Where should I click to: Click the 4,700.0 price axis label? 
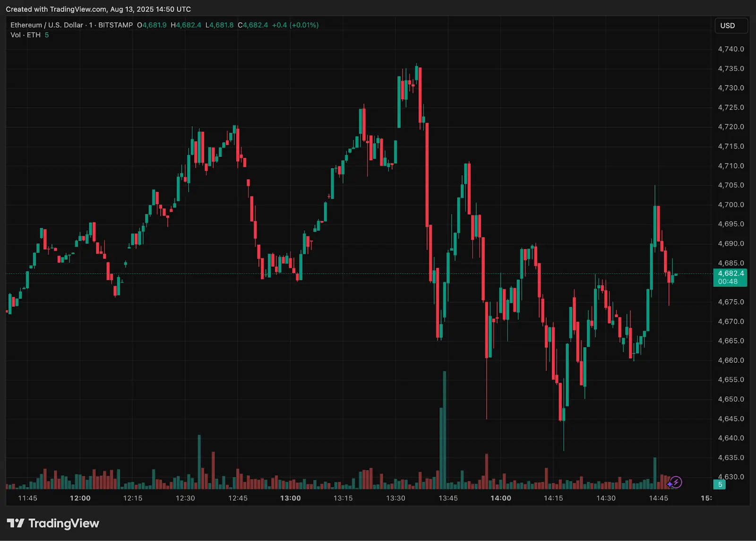pyautogui.click(x=731, y=205)
